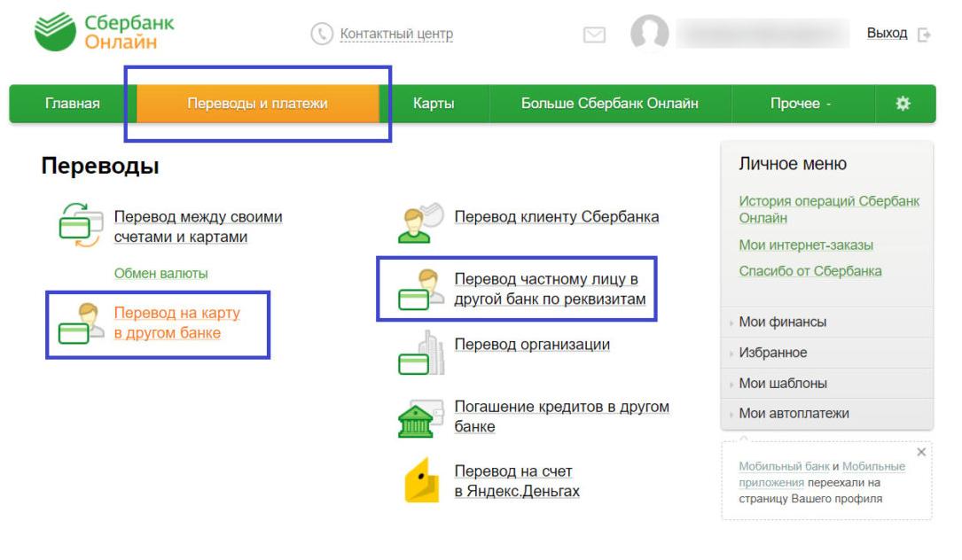This screenshot has width=962, height=560.
Task: Click the loan repayment bank icon
Action: (420, 418)
